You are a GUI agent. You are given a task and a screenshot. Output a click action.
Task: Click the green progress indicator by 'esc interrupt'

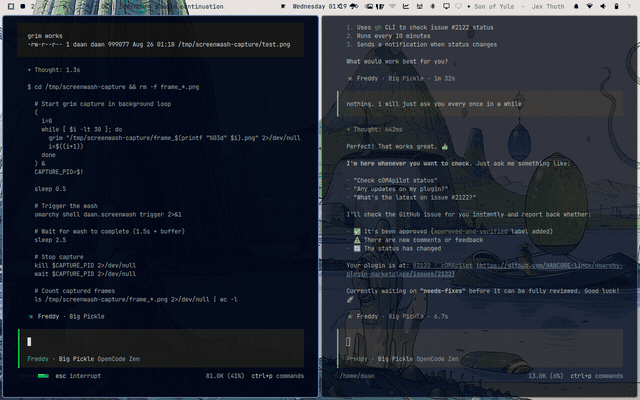43,376
